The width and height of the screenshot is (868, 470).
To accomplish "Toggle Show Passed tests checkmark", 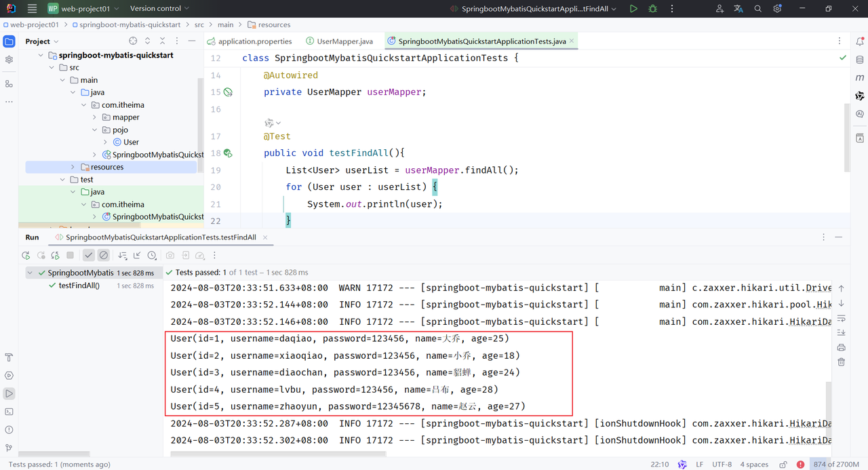I will [x=89, y=256].
